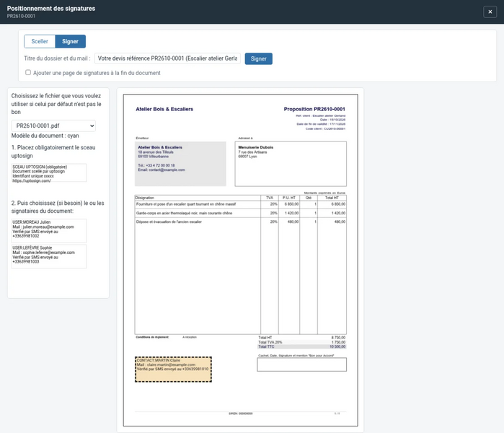Click the 'Menuiserie Dubois' recipient name
Image resolution: width=504 pixels, height=433 pixels.
pyautogui.click(x=255, y=147)
